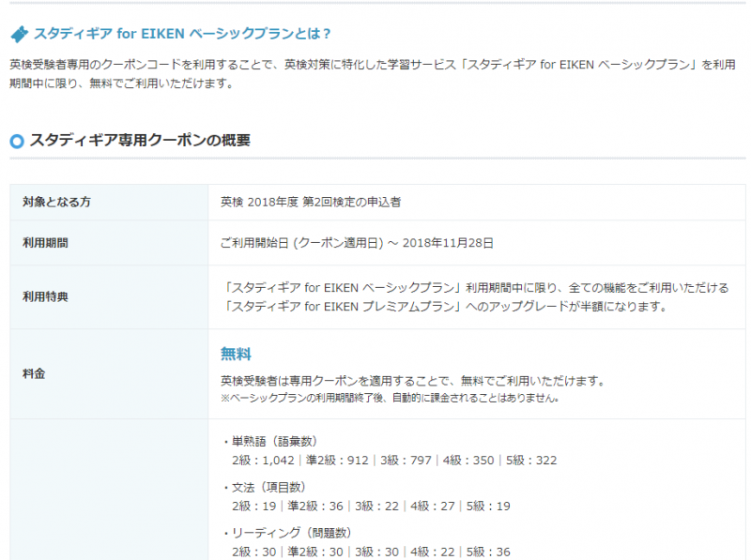Select the period ending 2018年11月28日
This screenshot has width=751, height=560.
coord(357,243)
